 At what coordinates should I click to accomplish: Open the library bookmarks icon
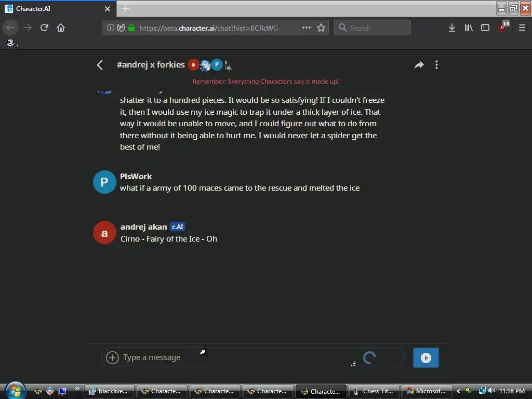coord(469,28)
